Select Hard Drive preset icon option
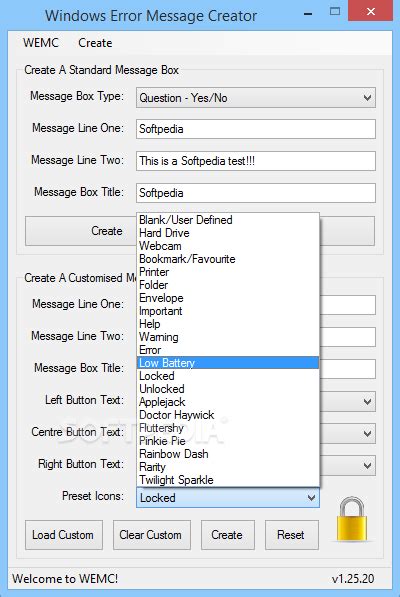 coord(228,233)
